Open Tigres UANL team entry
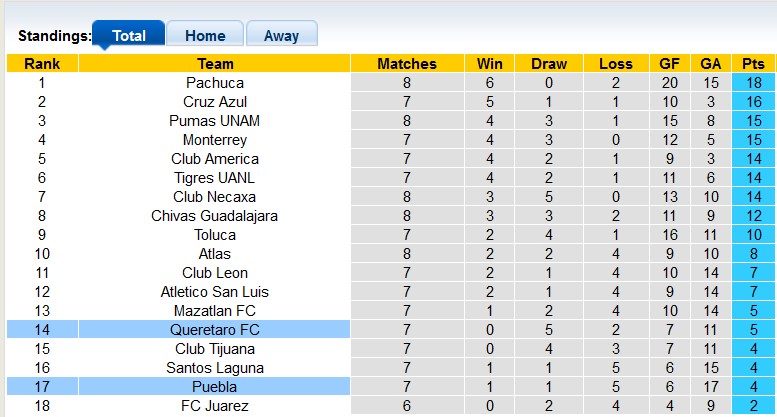 [x=214, y=178]
